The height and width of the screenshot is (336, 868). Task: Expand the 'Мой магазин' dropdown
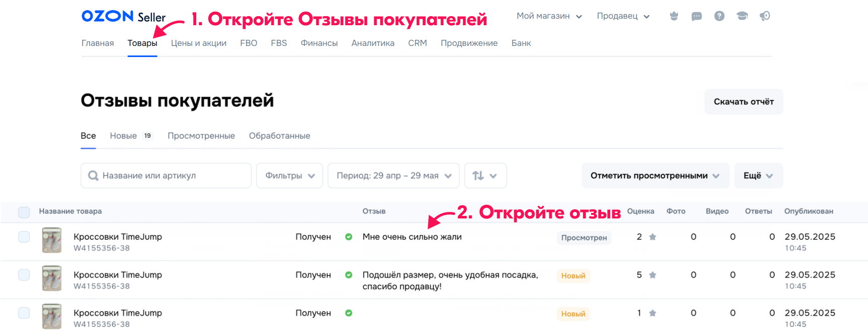click(549, 16)
